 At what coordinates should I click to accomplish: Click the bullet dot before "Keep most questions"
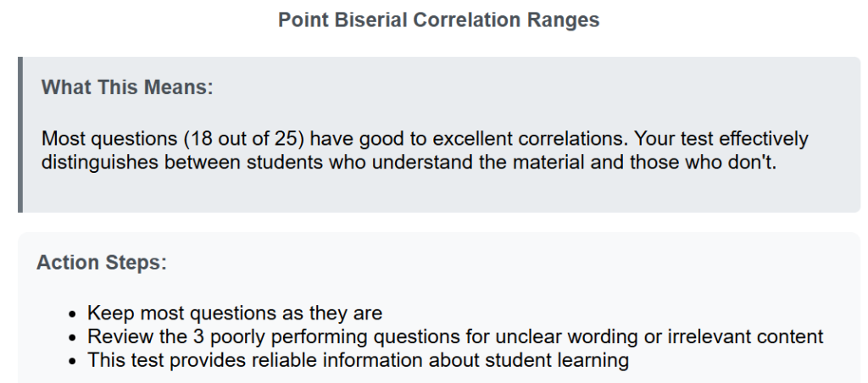tap(73, 314)
